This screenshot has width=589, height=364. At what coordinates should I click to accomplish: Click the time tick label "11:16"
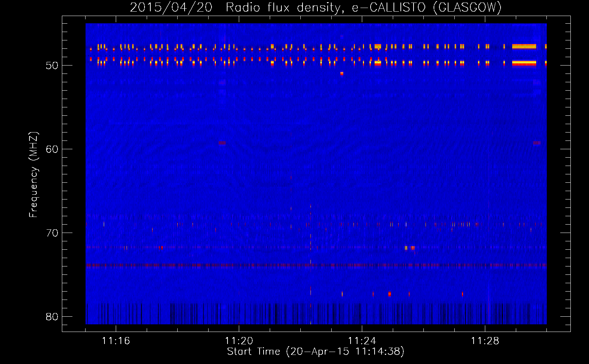point(116,341)
